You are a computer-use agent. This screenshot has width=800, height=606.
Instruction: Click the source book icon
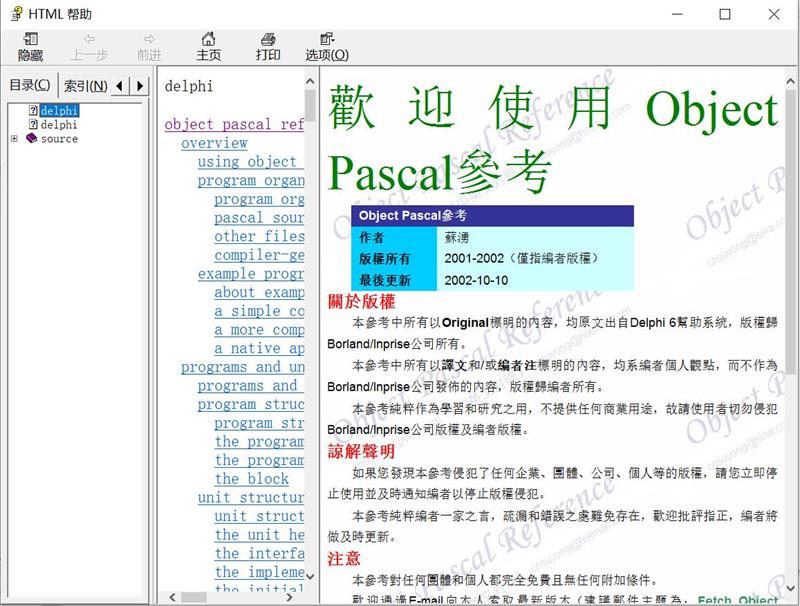coord(32,138)
